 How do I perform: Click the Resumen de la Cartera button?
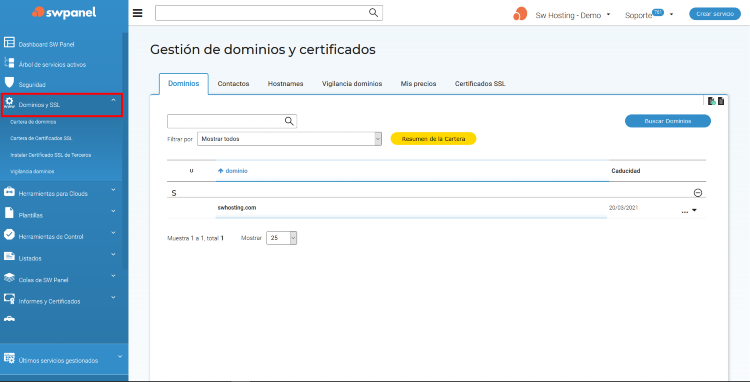[433, 139]
